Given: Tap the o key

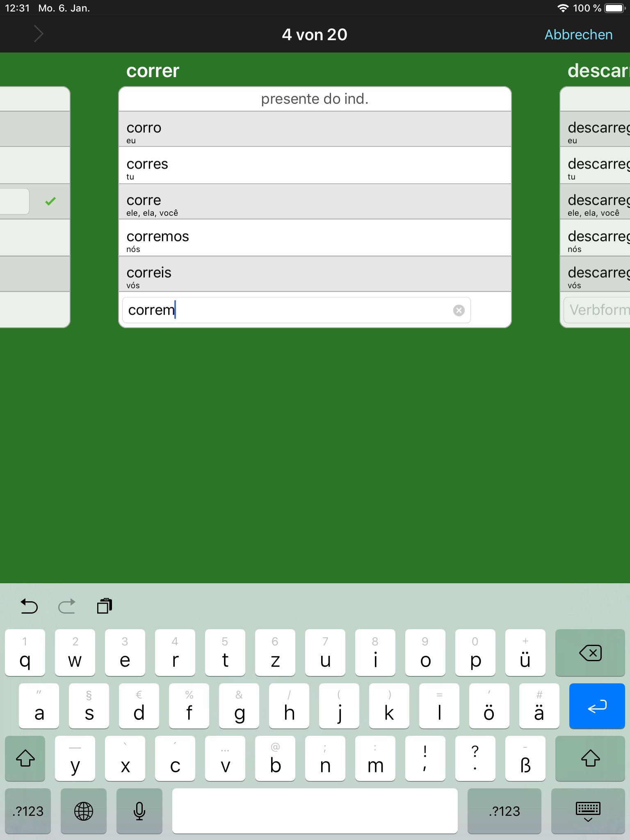Looking at the screenshot, I should coord(425,653).
